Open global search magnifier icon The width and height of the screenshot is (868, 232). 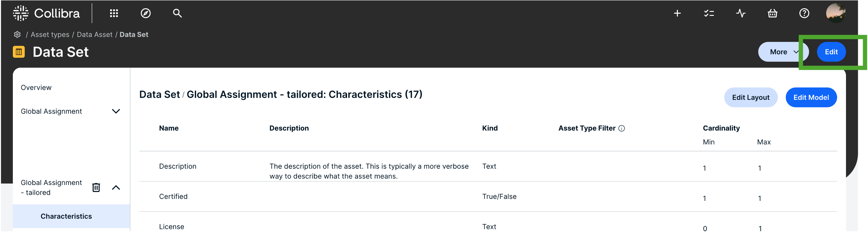[x=177, y=13]
